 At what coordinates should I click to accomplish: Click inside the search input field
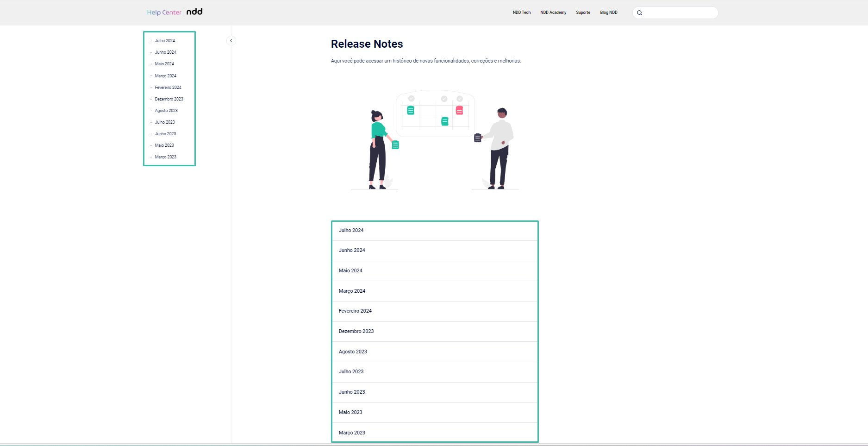680,13
